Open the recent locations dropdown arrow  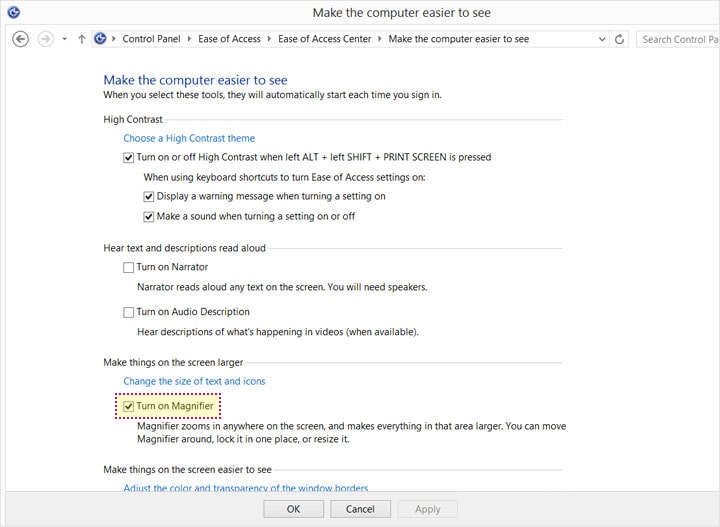[65, 39]
